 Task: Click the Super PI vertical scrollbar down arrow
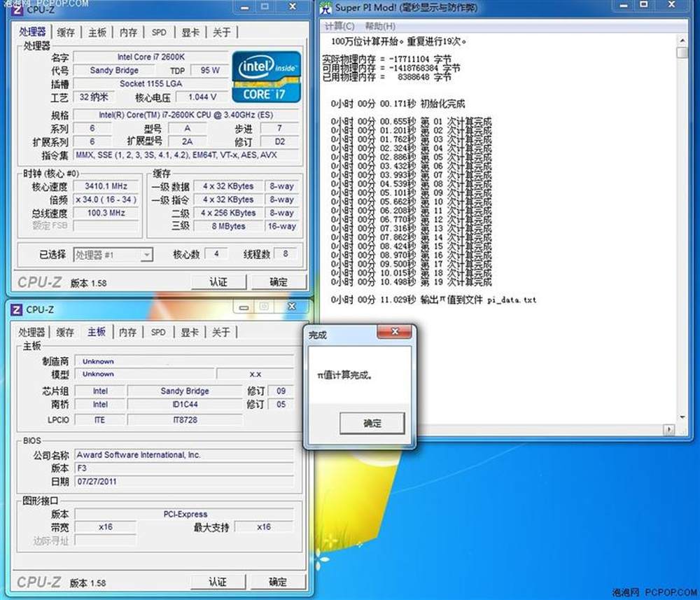682,417
